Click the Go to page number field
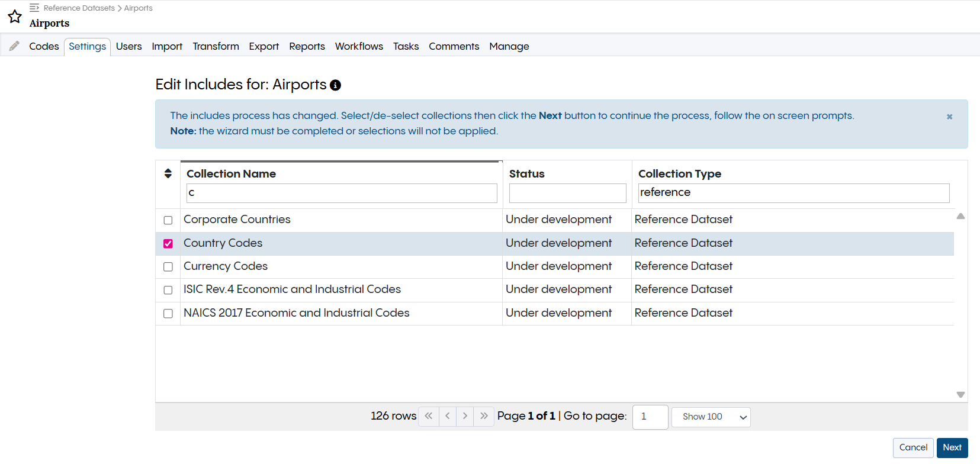Viewport: 980px width, 464px height. (x=650, y=417)
